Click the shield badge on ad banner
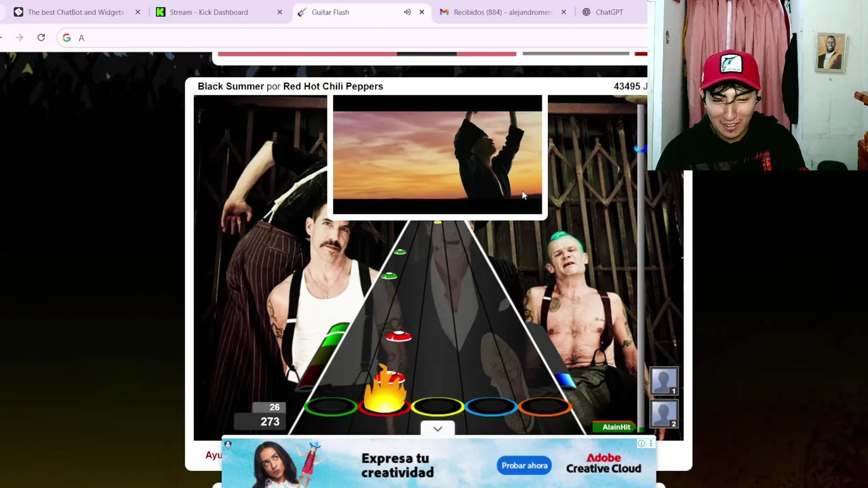Viewport: 868px width, 488px height. 228,445
